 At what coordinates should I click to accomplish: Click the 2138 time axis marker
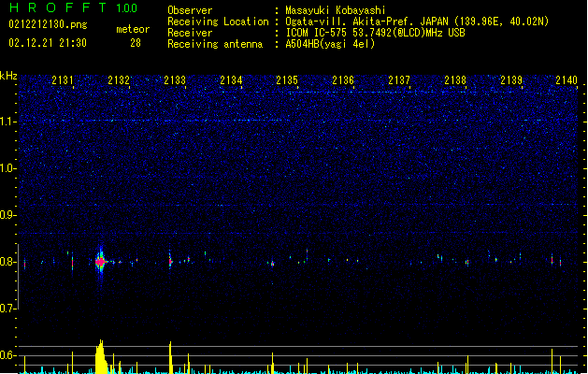[x=455, y=80]
